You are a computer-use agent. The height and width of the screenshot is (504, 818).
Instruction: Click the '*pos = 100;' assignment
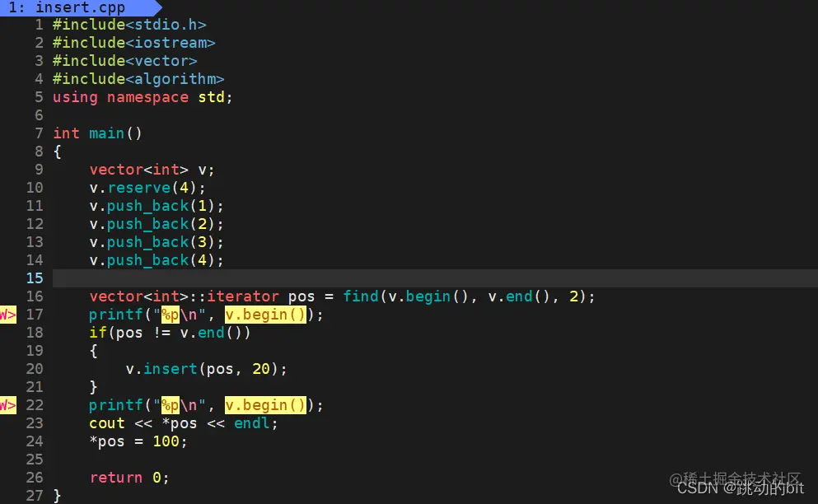138,442
